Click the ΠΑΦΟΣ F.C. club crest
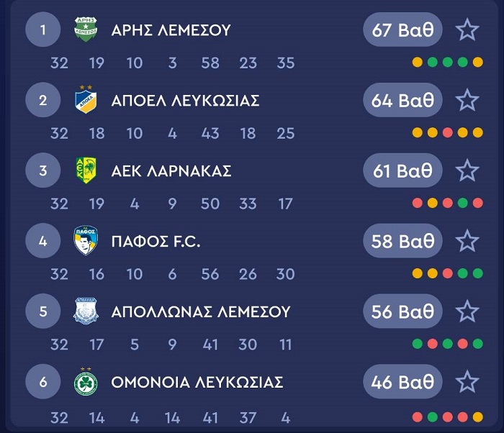The width and height of the screenshot is (504, 433). [x=86, y=242]
